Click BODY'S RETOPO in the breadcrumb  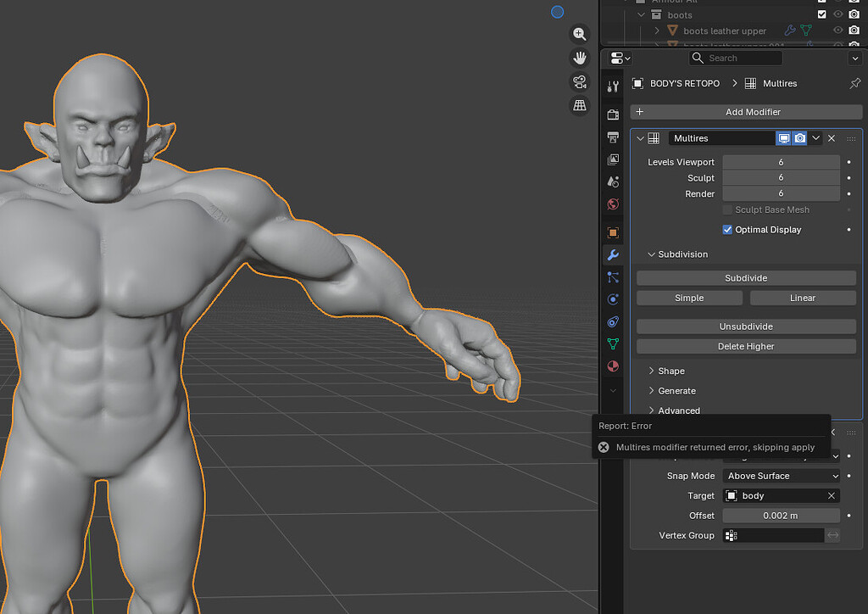[x=685, y=84]
